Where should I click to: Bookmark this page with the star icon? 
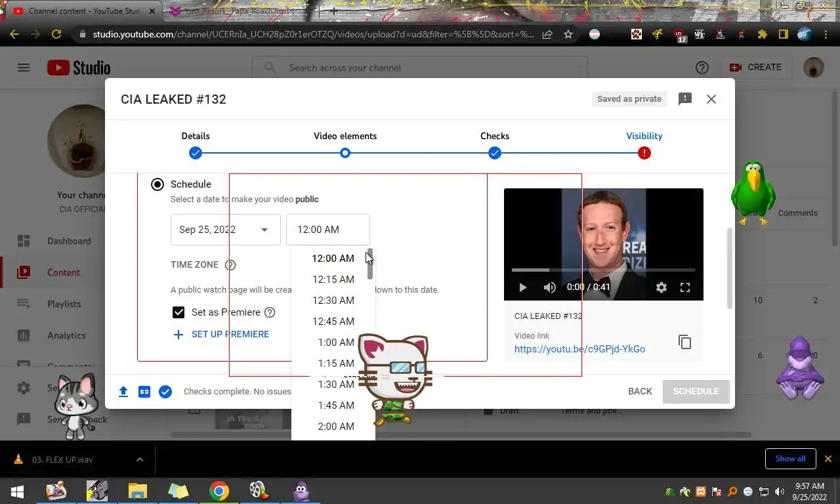568,34
